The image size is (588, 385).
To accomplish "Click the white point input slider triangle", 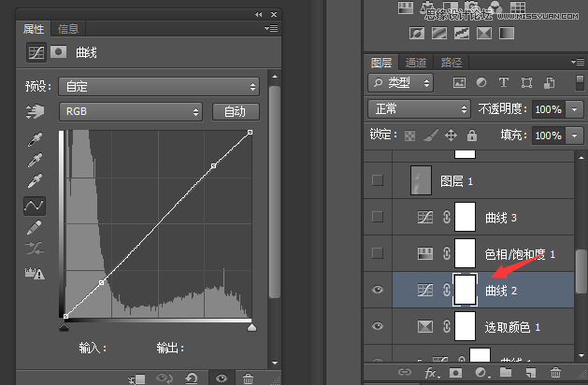I will click(251, 328).
